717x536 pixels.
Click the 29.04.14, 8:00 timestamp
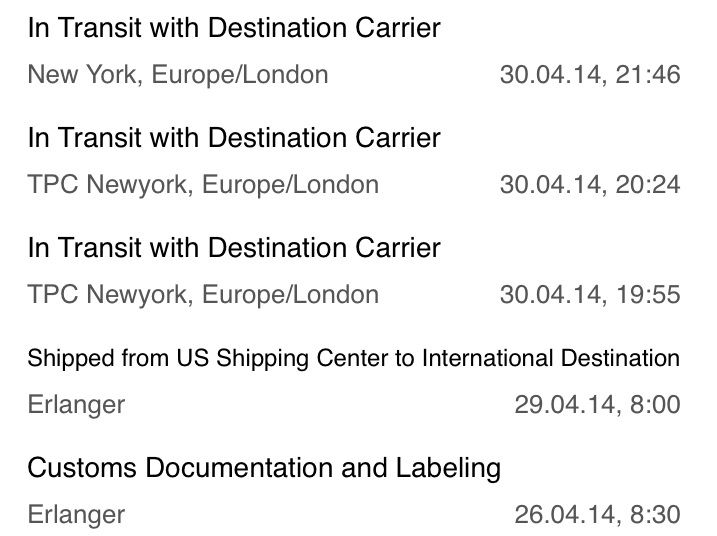point(597,404)
